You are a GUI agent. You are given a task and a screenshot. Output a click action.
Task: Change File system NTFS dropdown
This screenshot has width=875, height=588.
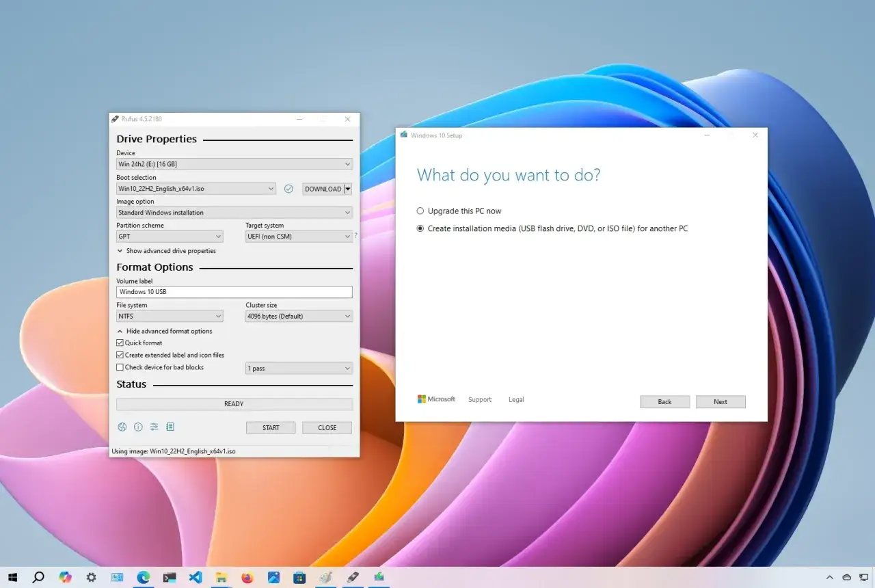170,317
